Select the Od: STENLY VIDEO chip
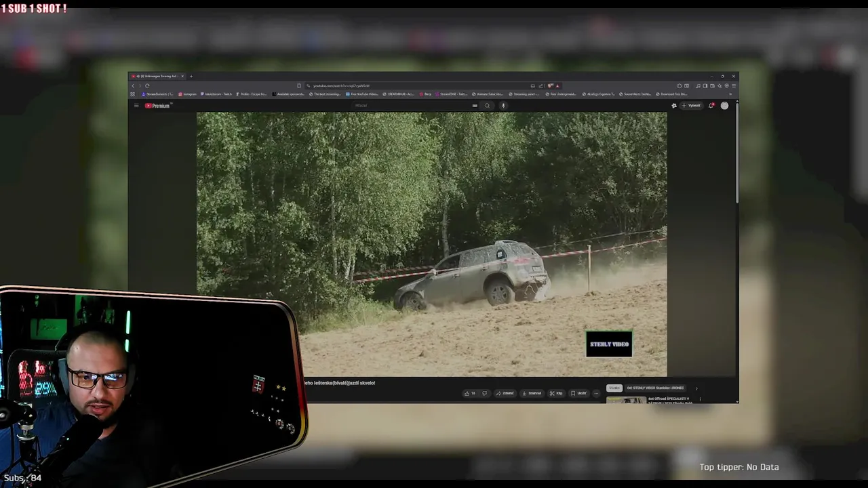868x488 pixels. 656,388
